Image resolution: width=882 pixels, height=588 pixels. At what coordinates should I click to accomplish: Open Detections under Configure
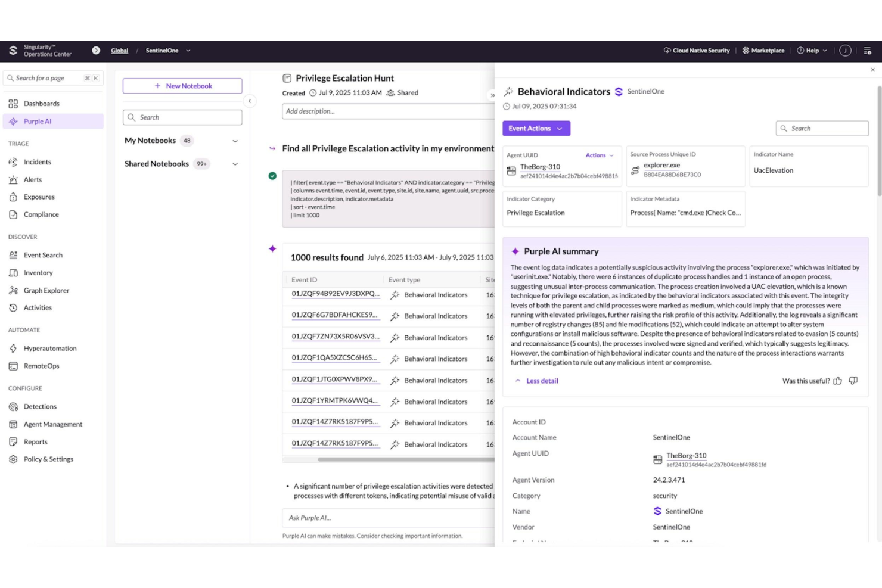40,406
